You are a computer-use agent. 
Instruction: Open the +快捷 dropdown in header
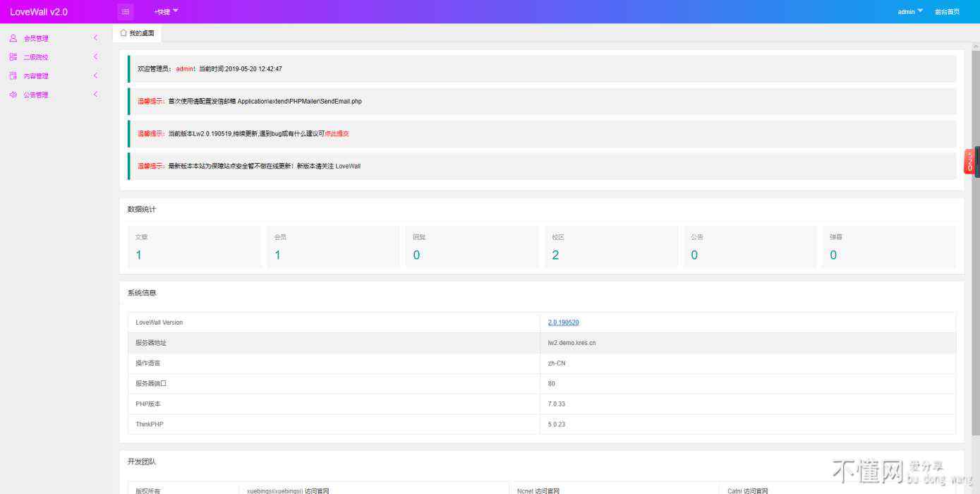click(x=166, y=11)
